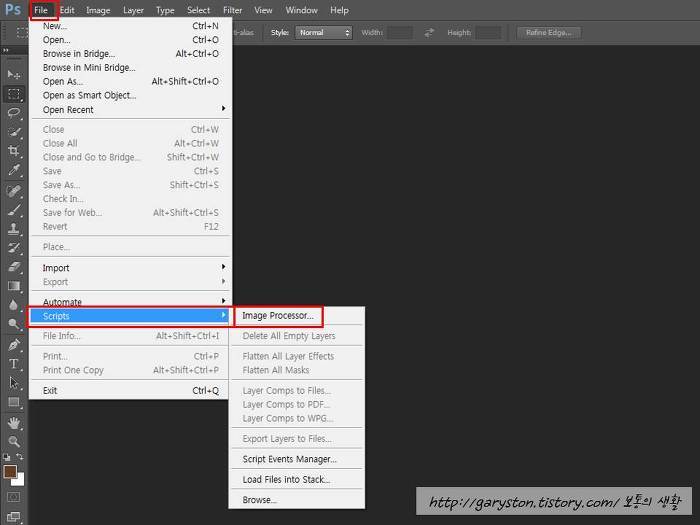Change the screen mode
700x525 pixels.
[x=14, y=517]
